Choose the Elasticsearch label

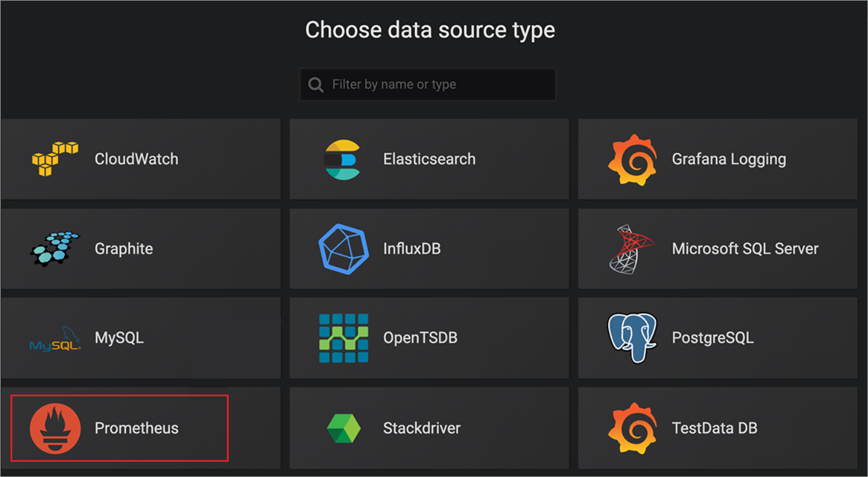tap(429, 159)
